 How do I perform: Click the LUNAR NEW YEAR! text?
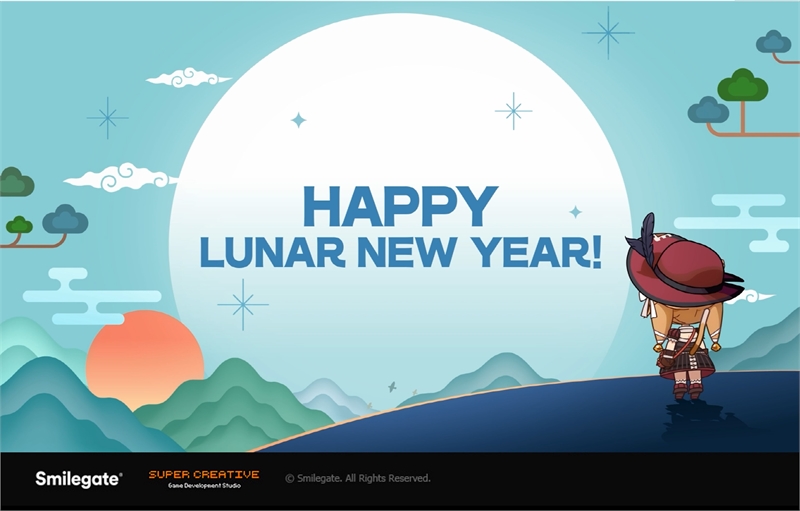(x=401, y=252)
